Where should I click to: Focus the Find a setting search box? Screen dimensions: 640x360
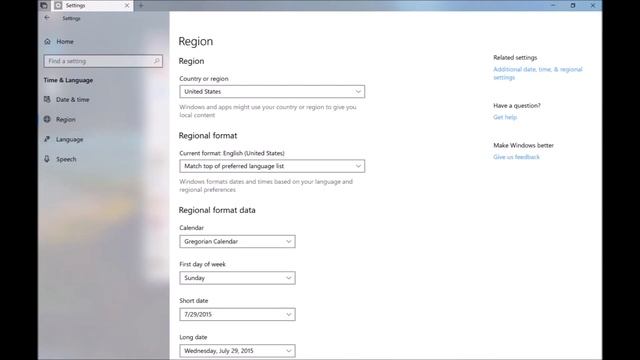(x=103, y=61)
